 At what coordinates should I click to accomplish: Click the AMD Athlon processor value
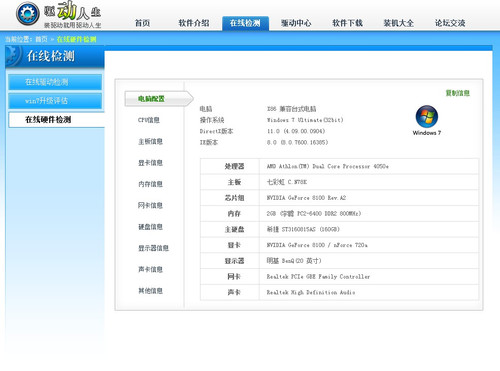click(x=328, y=166)
